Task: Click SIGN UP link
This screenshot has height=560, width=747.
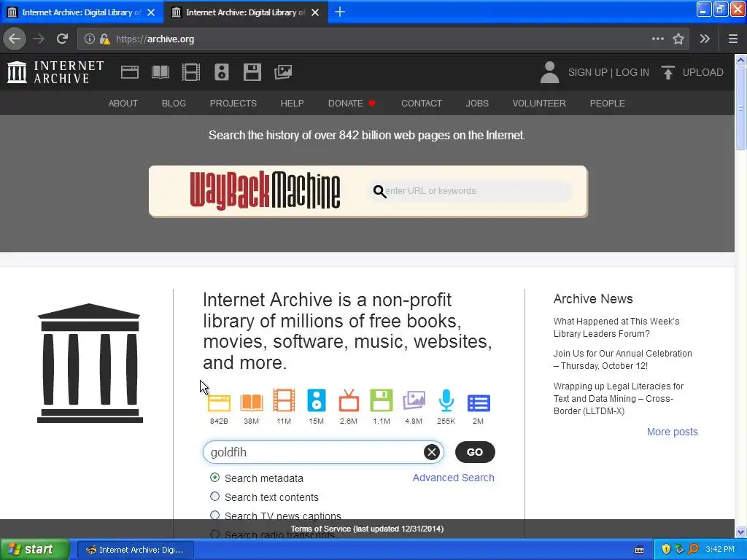Action: 587,72
